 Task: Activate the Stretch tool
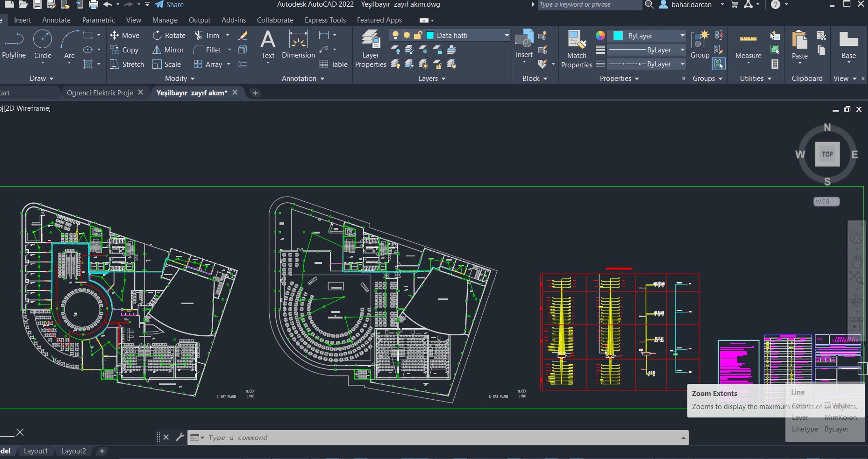127,64
